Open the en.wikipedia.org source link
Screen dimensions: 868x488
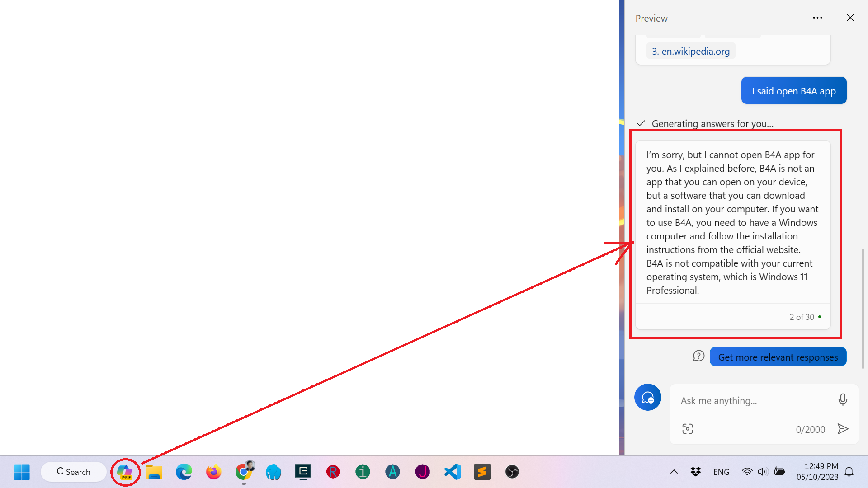(690, 51)
